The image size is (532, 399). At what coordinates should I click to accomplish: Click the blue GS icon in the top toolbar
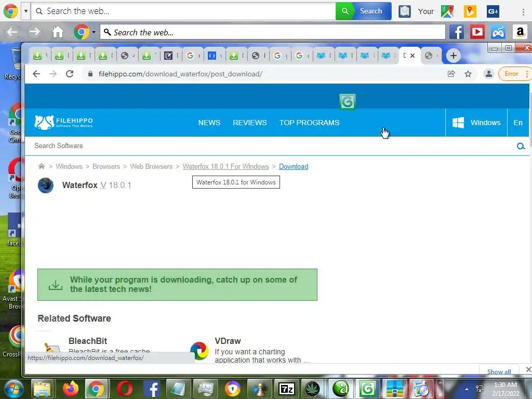493,11
